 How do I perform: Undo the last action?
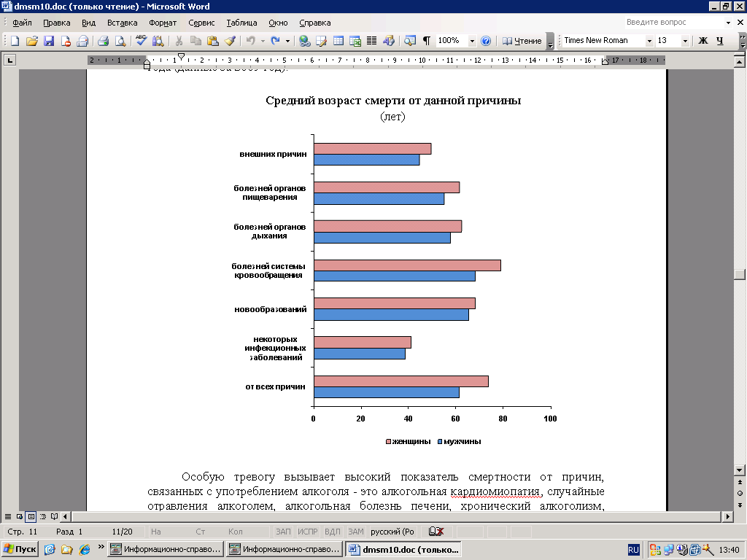(x=251, y=41)
